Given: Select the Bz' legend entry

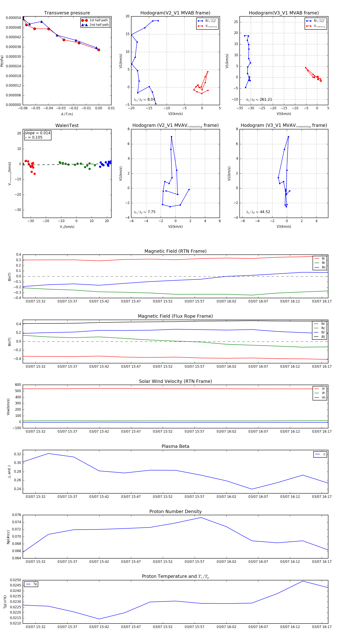Looking at the screenshot, I should click(x=320, y=333).
